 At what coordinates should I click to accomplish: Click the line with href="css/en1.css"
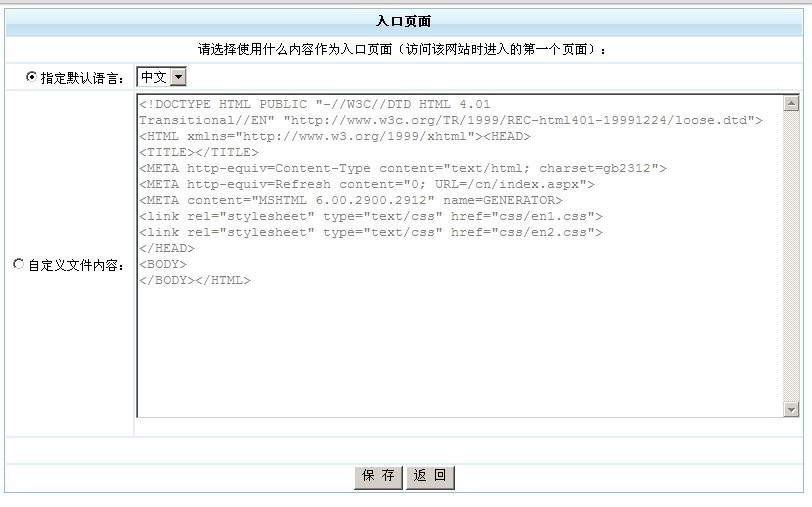(371, 216)
